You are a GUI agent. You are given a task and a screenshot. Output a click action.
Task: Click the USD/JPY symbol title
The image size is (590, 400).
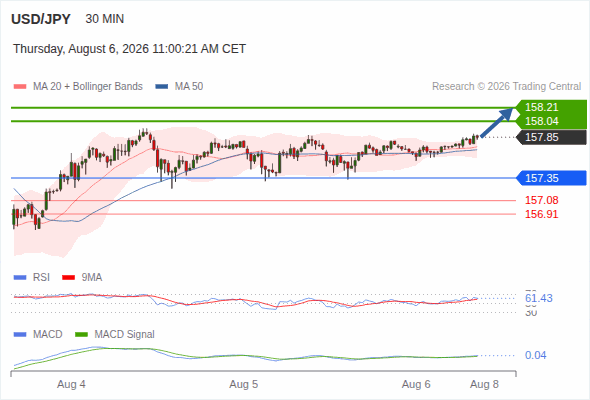[x=41, y=19]
